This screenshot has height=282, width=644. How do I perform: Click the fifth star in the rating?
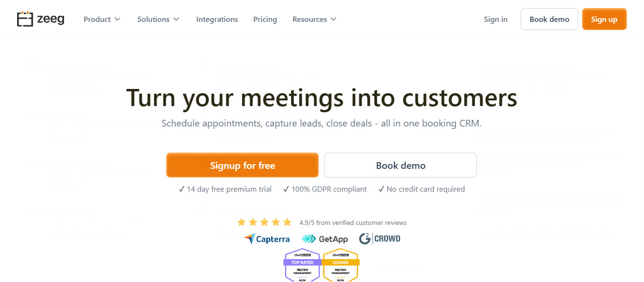point(287,222)
